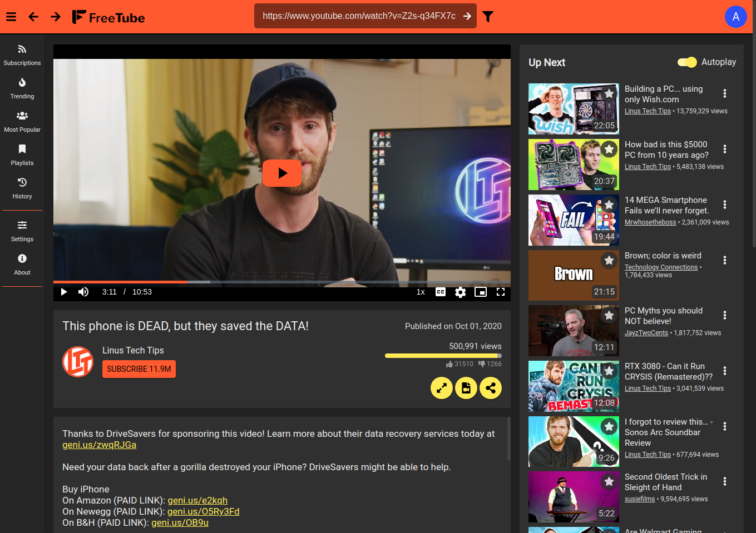The width and height of the screenshot is (756, 533).
Task: Open the Subscriptions feed
Action: coord(22,54)
